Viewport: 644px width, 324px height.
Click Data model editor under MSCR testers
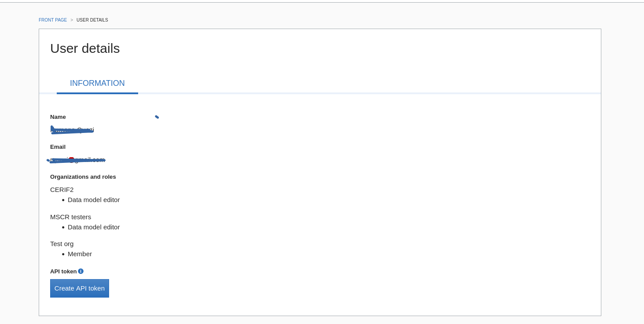(94, 227)
